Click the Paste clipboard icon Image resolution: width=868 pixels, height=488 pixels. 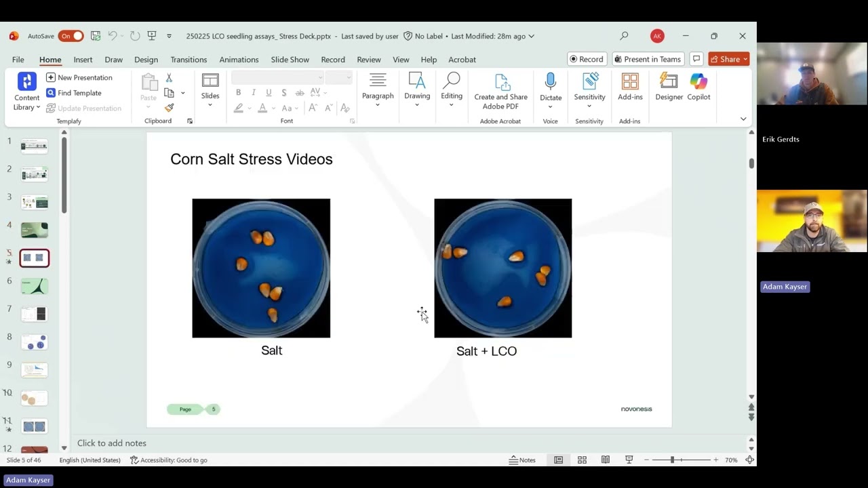(x=149, y=83)
